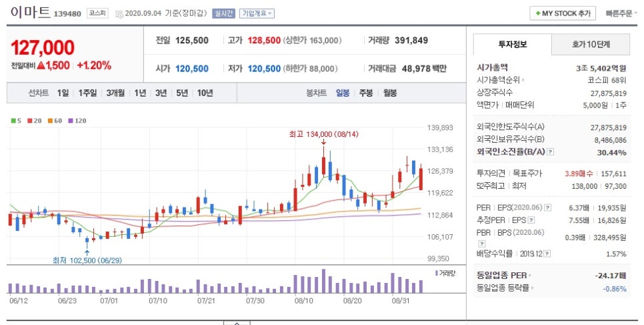Click the 동일업종 PER value -24.17배
Image resolution: width=644 pixels, height=325 pixels.
(x=610, y=276)
